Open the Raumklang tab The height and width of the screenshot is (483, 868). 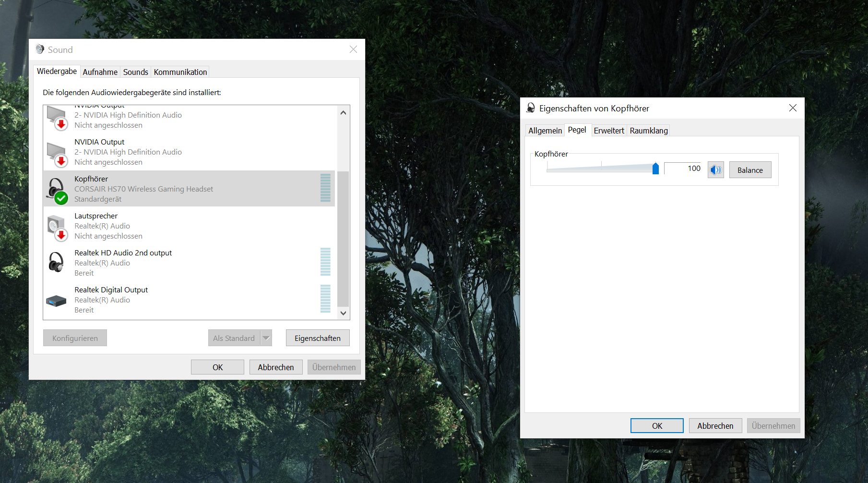(649, 131)
